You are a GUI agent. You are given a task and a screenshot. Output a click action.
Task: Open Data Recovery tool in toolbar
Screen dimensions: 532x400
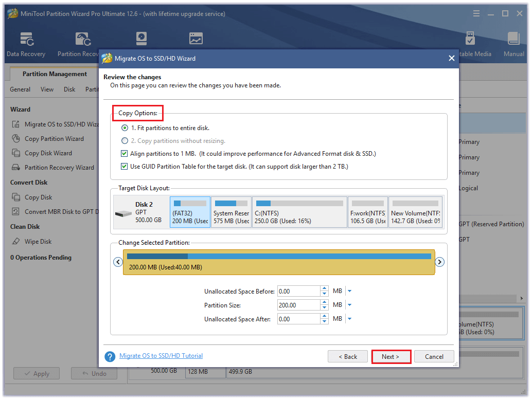tap(26, 44)
